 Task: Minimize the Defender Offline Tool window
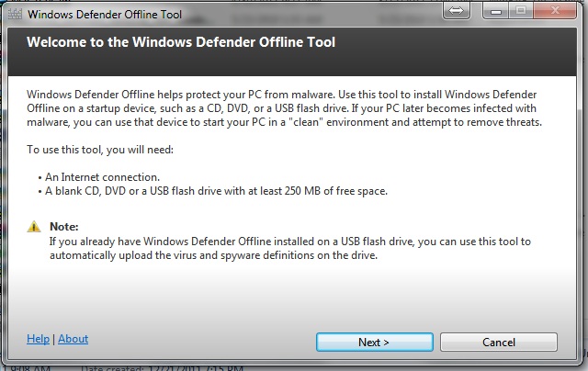pos(495,10)
